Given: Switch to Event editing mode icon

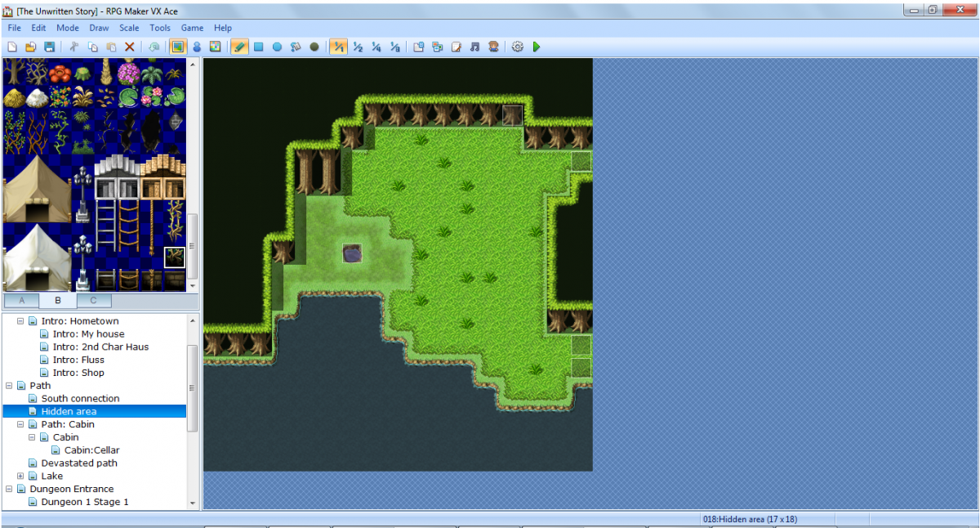Looking at the screenshot, I should click(x=197, y=47).
